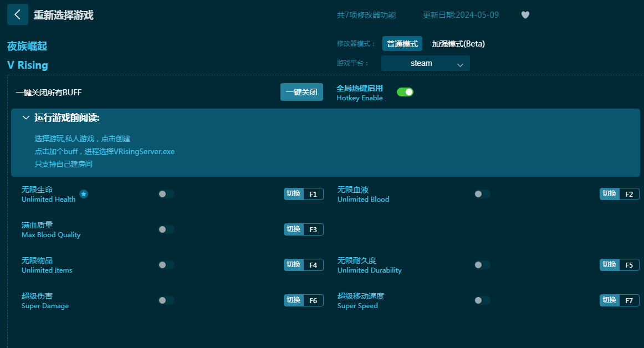Enable the Unlimited Health toggle

[166, 194]
